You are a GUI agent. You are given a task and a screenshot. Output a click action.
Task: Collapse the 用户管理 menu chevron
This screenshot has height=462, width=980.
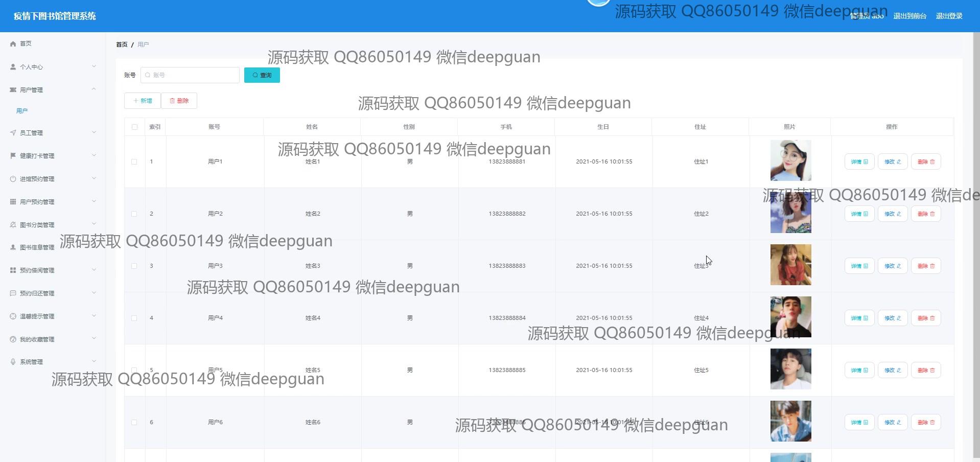94,89
